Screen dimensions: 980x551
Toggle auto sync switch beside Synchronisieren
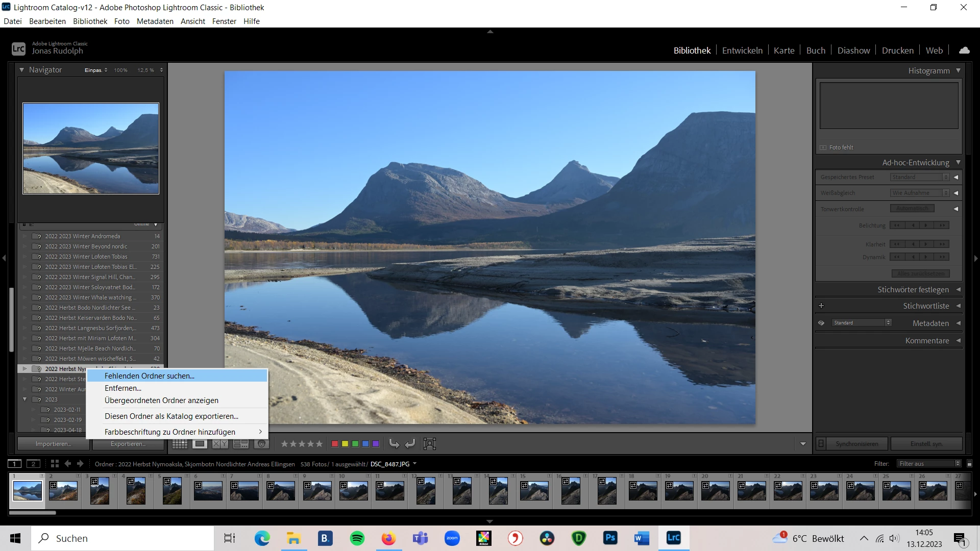click(821, 444)
